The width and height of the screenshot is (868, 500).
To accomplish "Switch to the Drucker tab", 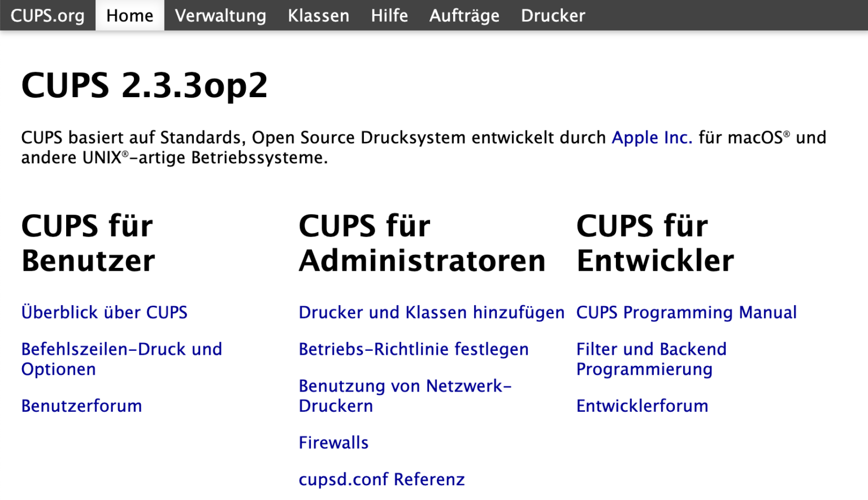I will (553, 15).
